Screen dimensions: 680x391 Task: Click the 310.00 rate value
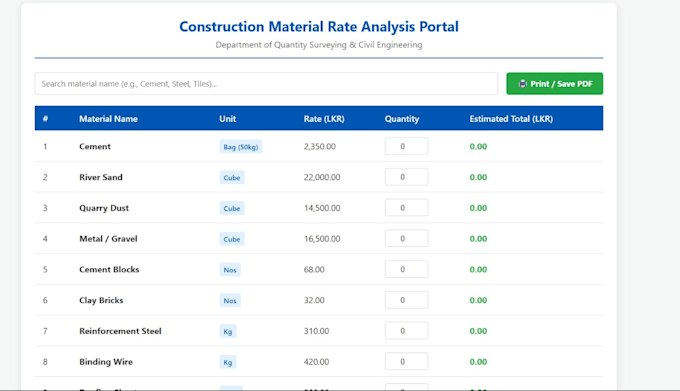[x=316, y=331]
